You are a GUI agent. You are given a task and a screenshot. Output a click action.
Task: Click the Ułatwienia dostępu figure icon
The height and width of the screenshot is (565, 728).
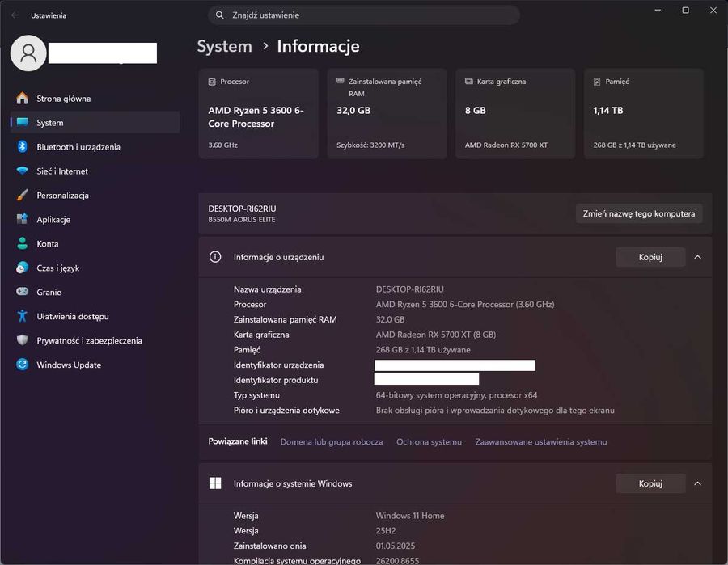tap(23, 316)
